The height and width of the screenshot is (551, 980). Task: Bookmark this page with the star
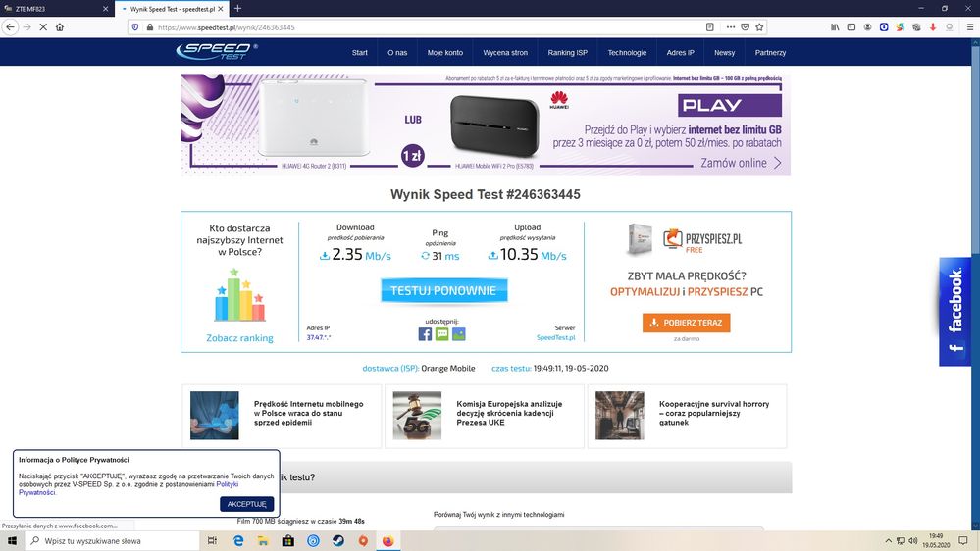(759, 27)
